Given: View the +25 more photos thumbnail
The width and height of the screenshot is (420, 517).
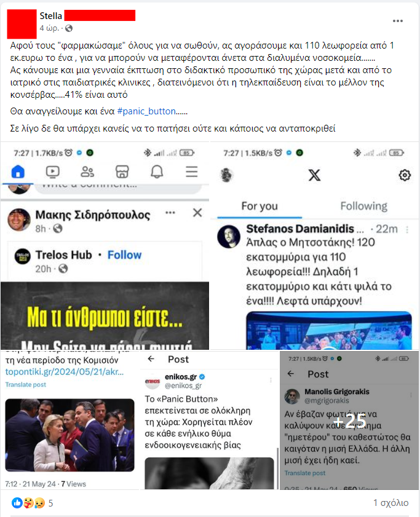Looking at the screenshot, I should click(x=349, y=420).
